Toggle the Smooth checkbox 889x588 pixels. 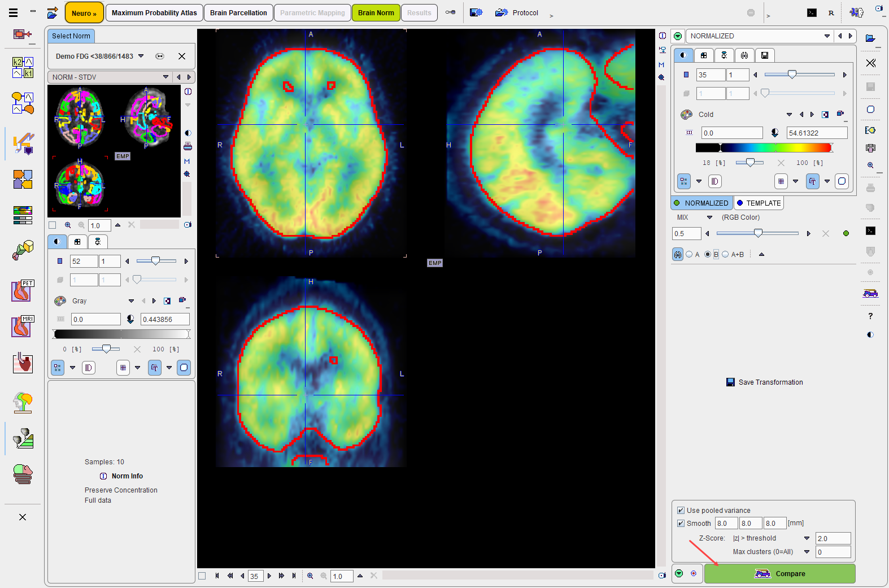click(681, 524)
